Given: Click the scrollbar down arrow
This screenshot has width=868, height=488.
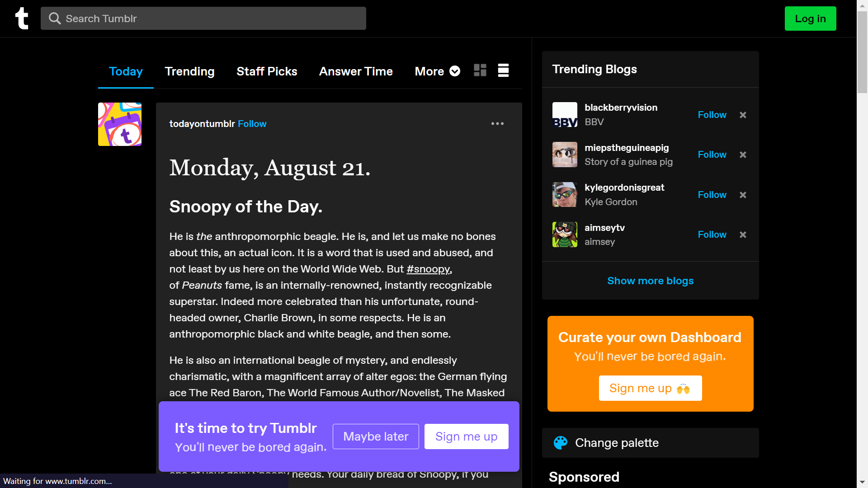Looking at the screenshot, I should [863, 483].
